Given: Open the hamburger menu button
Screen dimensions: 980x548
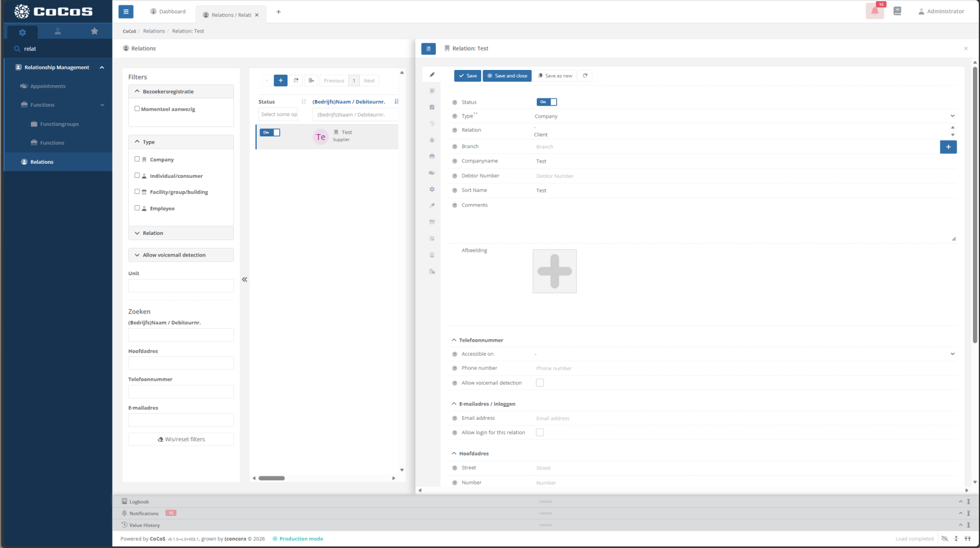Looking at the screenshot, I should tap(125, 11).
